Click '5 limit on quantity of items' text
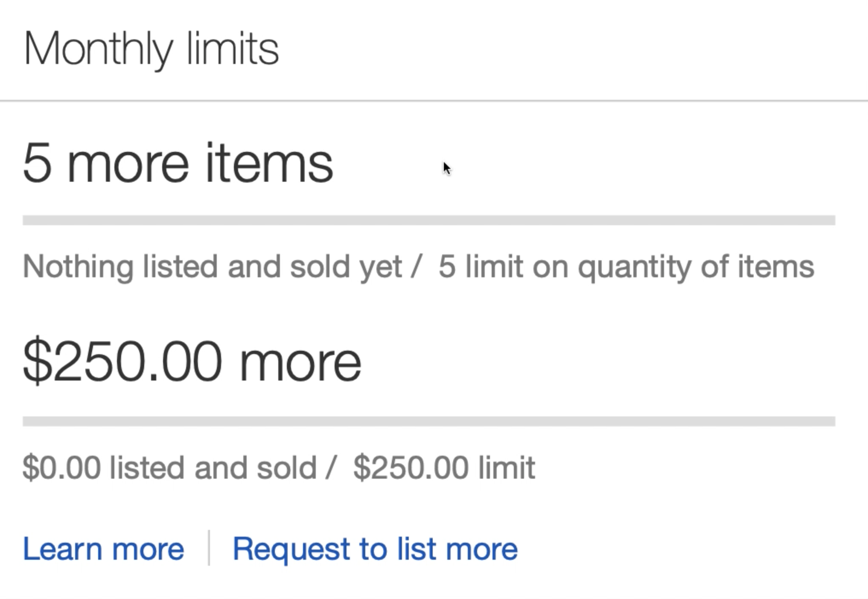 [x=626, y=267]
